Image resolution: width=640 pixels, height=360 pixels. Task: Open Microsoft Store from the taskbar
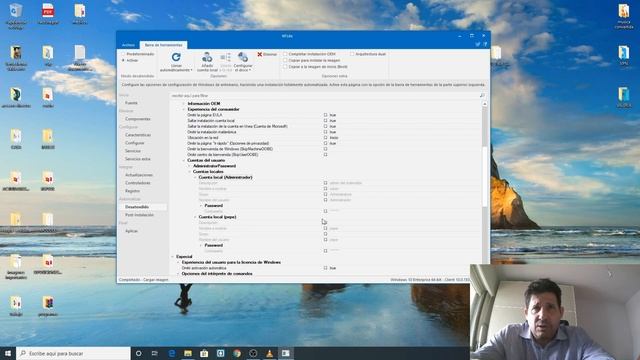click(x=204, y=353)
